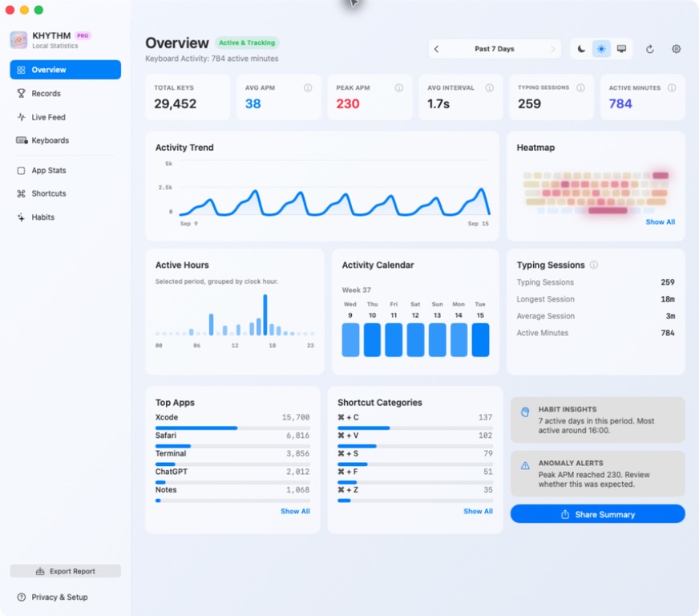Click the ⌘ + C usage bar
This screenshot has height=616, width=699.
pyautogui.click(x=415, y=428)
